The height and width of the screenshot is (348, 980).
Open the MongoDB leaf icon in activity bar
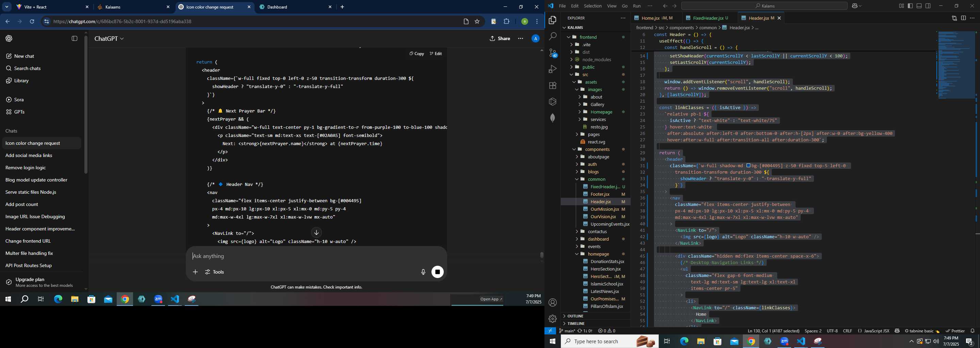tap(552, 118)
